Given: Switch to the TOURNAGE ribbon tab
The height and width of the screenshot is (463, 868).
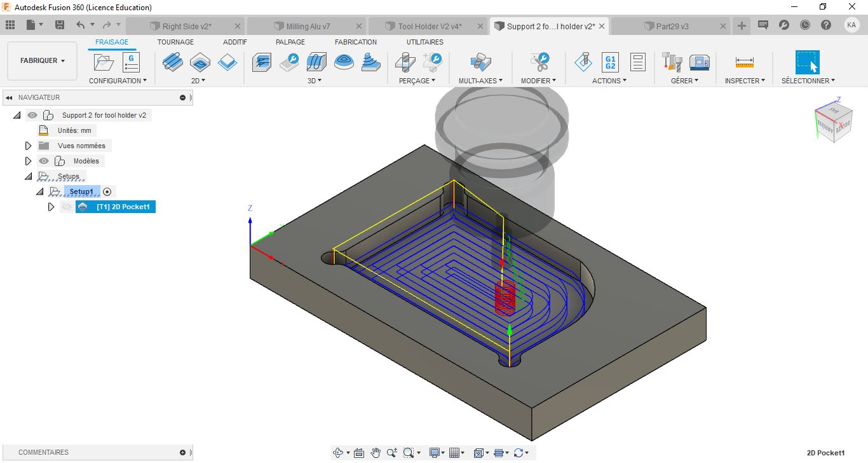Looking at the screenshot, I should coord(175,42).
